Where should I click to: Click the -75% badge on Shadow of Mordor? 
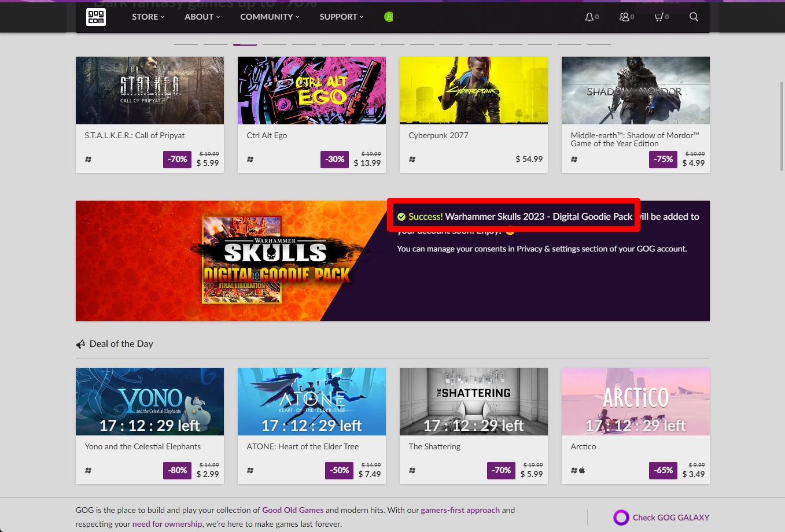[x=663, y=159]
